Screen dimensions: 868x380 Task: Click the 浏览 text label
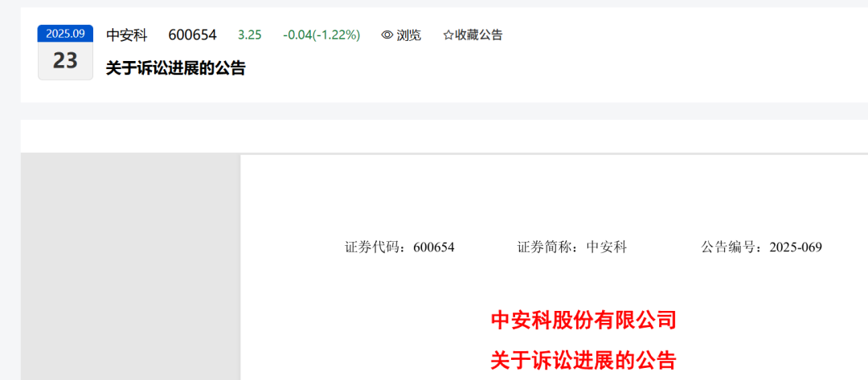coord(408,35)
